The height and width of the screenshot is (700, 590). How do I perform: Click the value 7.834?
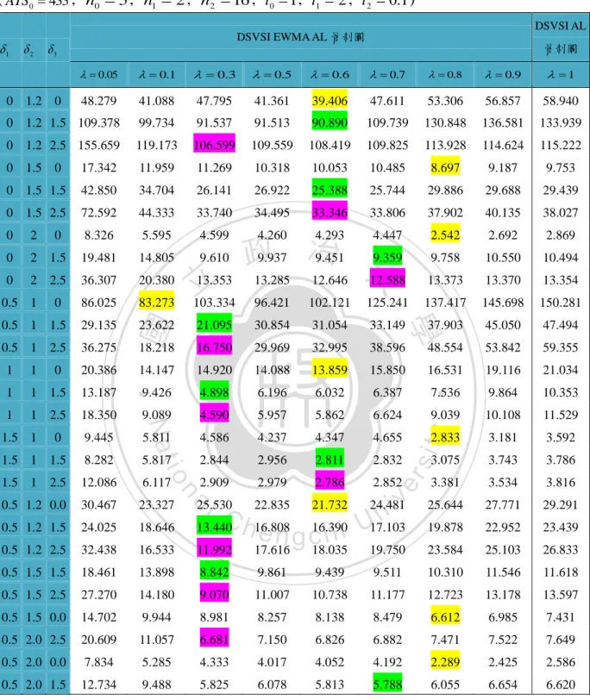98,662
